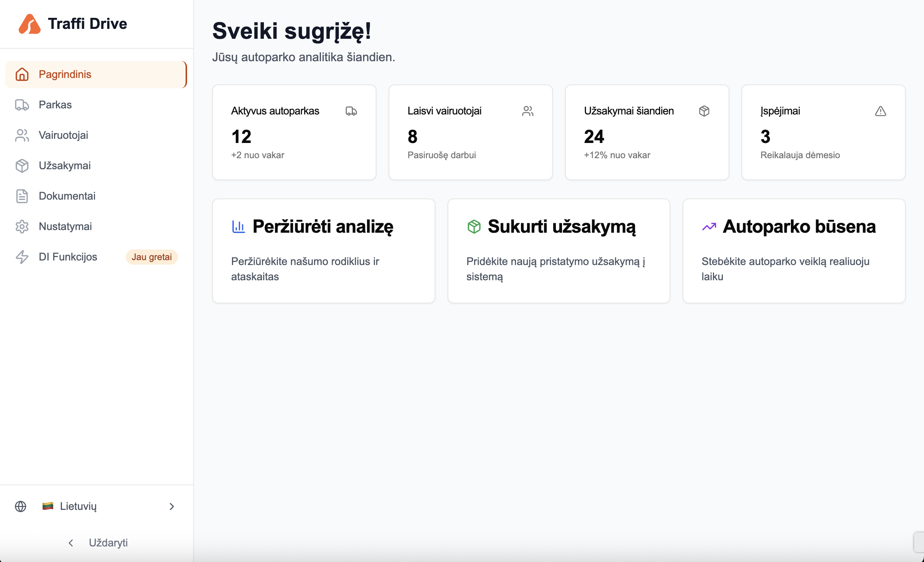Click the globe language icon
The width and height of the screenshot is (924, 562).
click(21, 506)
